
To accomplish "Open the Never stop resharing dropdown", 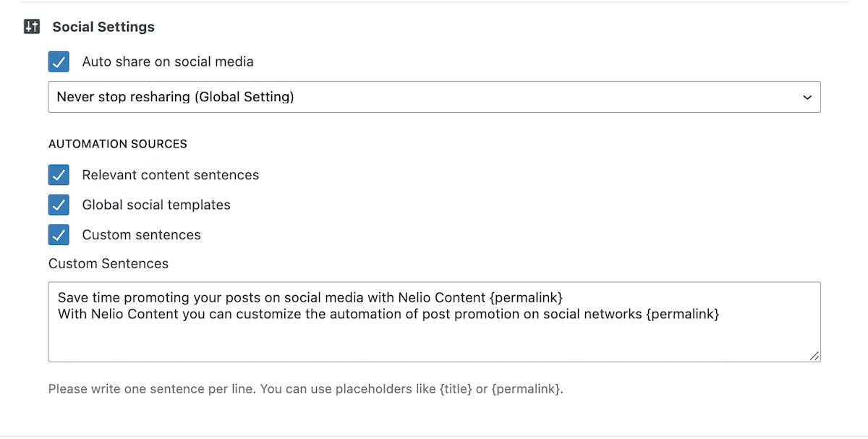I will tap(434, 97).
